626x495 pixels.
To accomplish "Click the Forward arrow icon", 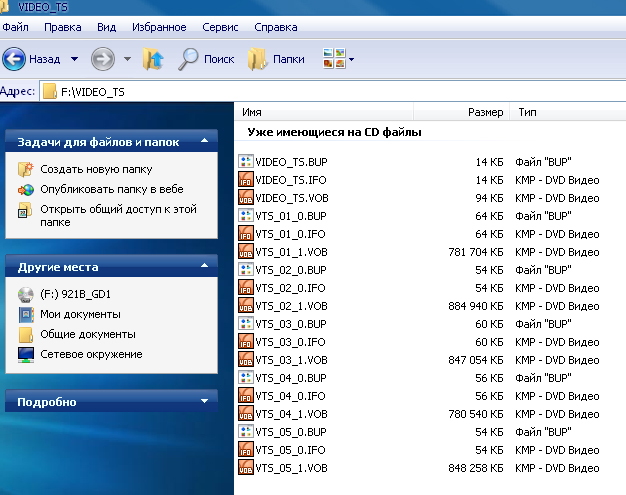I will (x=103, y=59).
